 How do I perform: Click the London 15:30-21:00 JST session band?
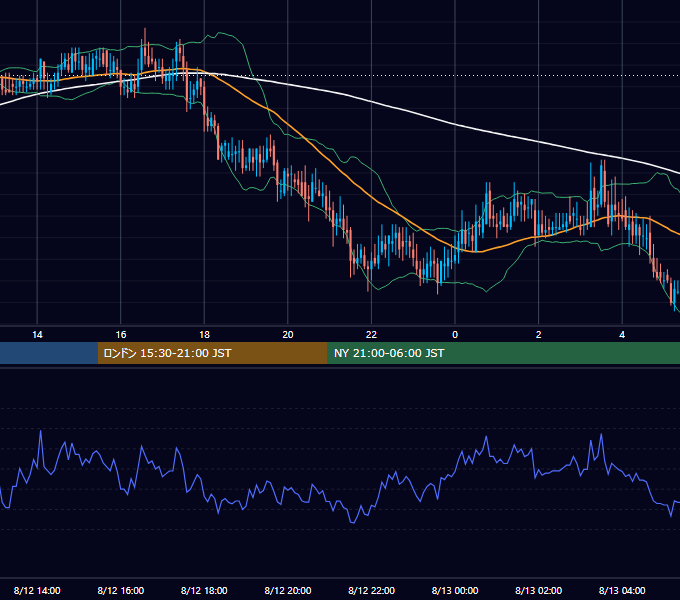point(212,353)
